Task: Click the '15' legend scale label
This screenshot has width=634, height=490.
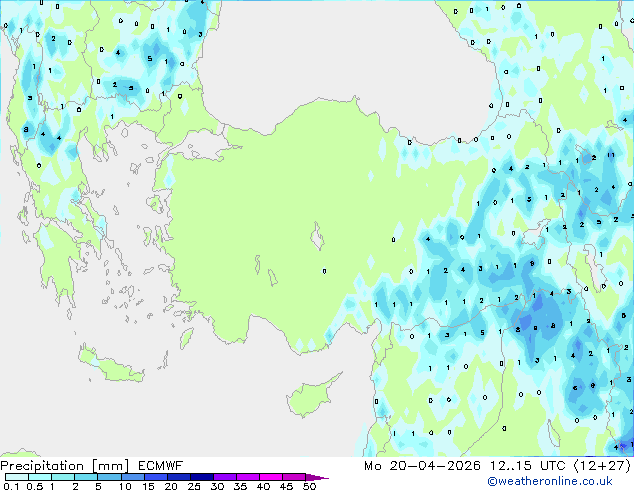Action: tap(148, 486)
